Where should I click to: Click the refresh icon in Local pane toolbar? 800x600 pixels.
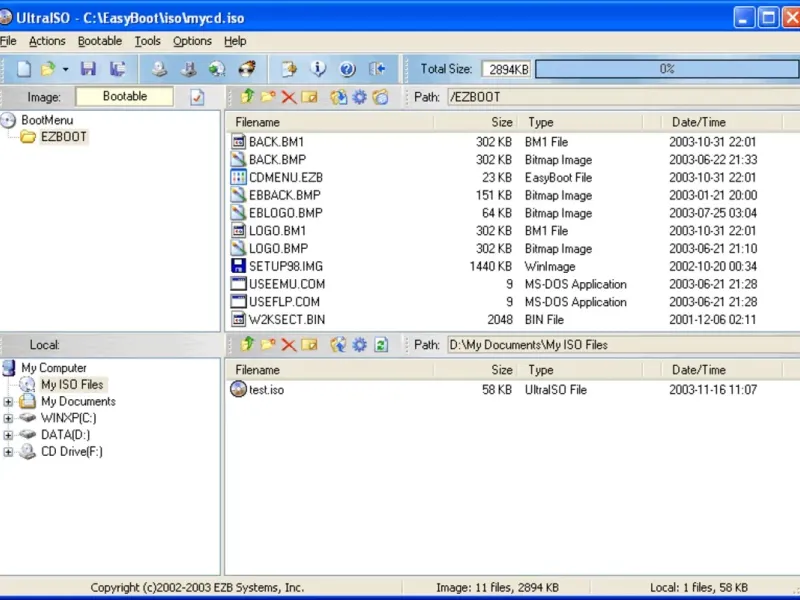tap(380, 345)
